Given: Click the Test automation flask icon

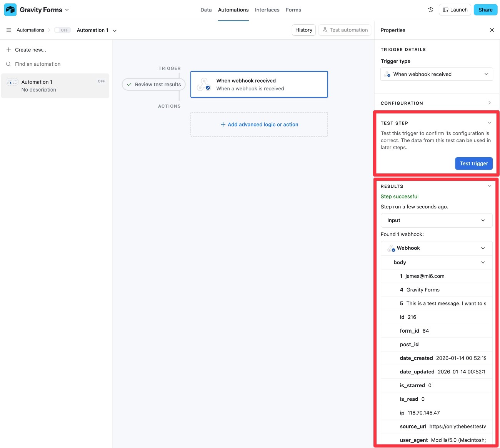Looking at the screenshot, I should pos(325,30).
